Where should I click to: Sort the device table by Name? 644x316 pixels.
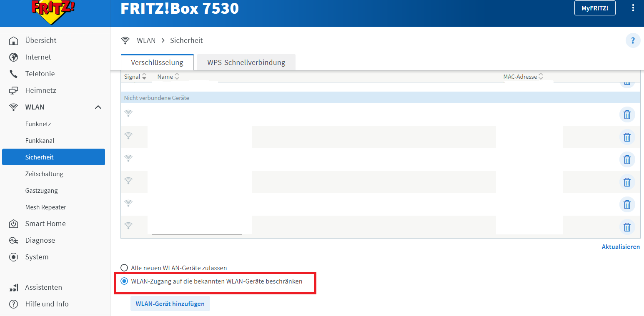click(168, 77)
